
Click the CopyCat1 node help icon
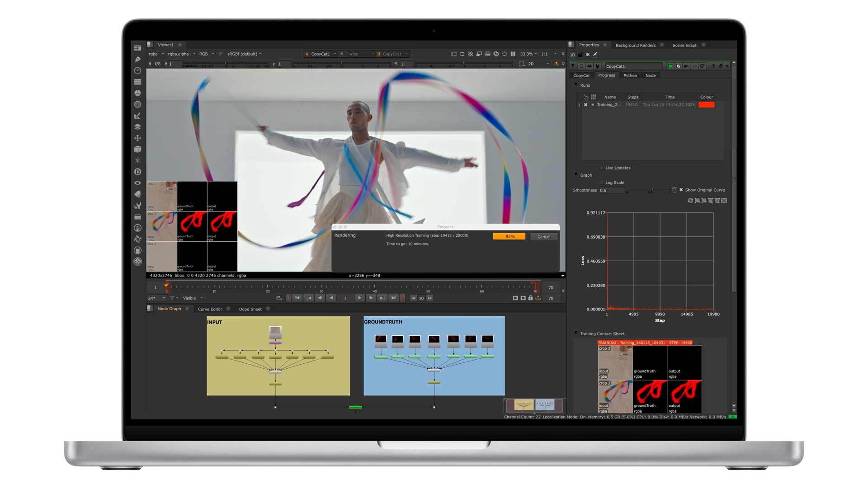(713, 66)
